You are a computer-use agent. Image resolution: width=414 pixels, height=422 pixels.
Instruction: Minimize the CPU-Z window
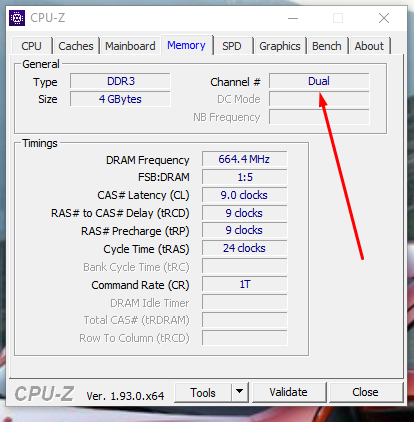pos(293,18)
